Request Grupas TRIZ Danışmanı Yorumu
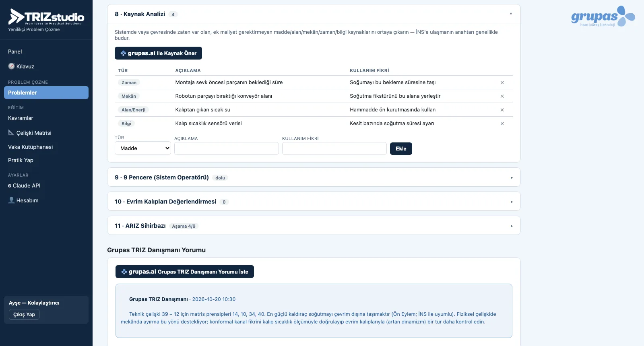 coord(185,272)
